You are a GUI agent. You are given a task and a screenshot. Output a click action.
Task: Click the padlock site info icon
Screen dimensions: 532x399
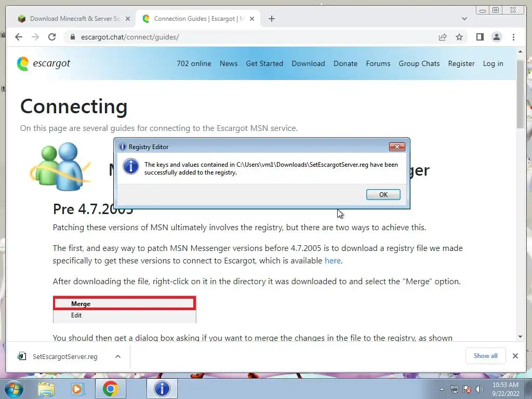72,37
